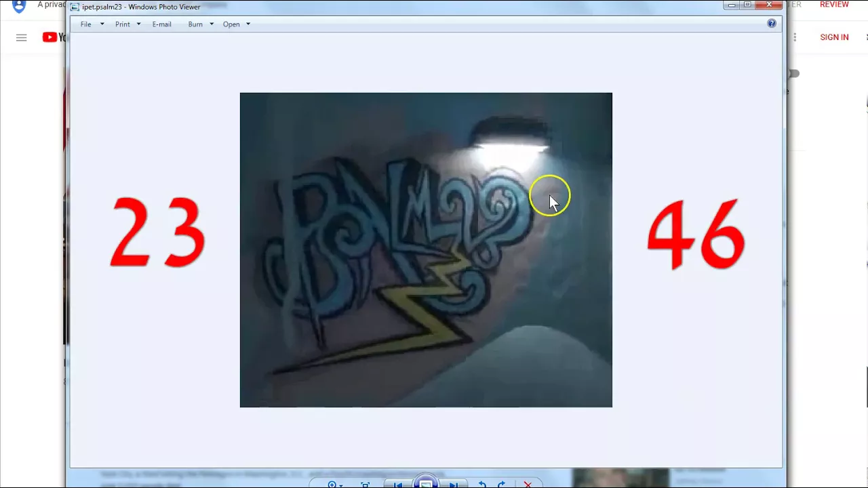The image size is (868, 488).
Task: Go to the previous picture
Action: coord(398,484)
